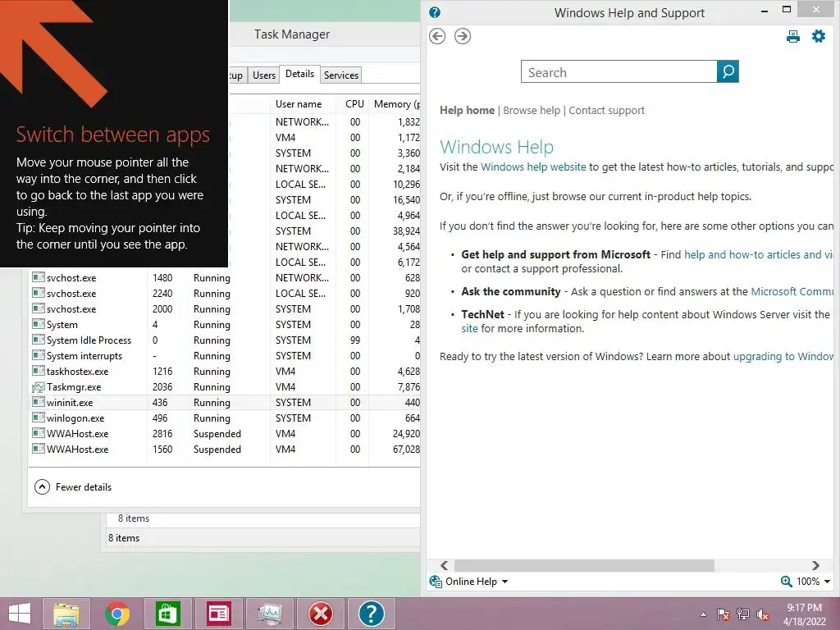The image size is (840, 630).
Task: Click the taskbar clock showing 9:17 PM
Action: point(804,614)
